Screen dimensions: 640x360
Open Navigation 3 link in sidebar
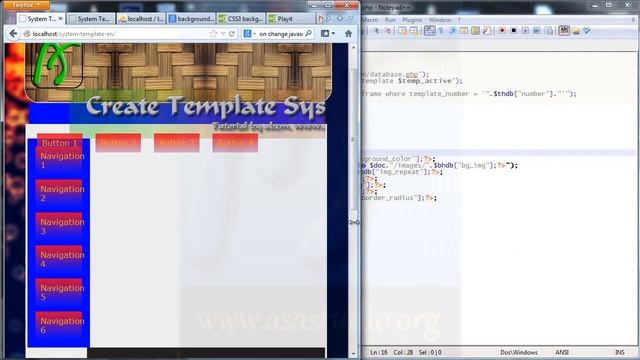59,227
